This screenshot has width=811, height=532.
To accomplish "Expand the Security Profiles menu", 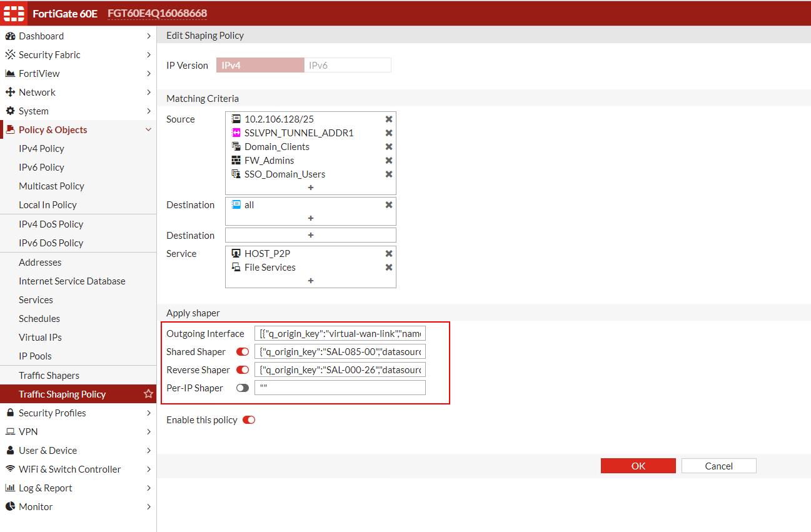I will coord(149,413).
